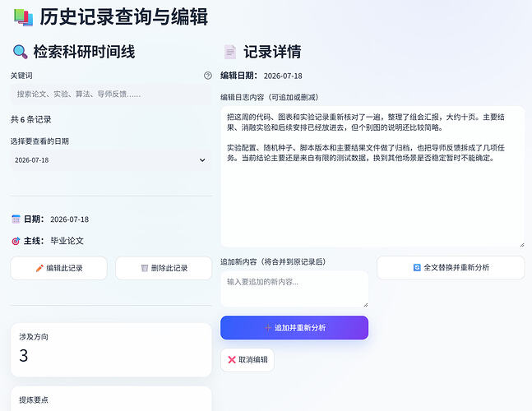
Task: Click the 提炼要点 card heading
Action: point(34,400)
